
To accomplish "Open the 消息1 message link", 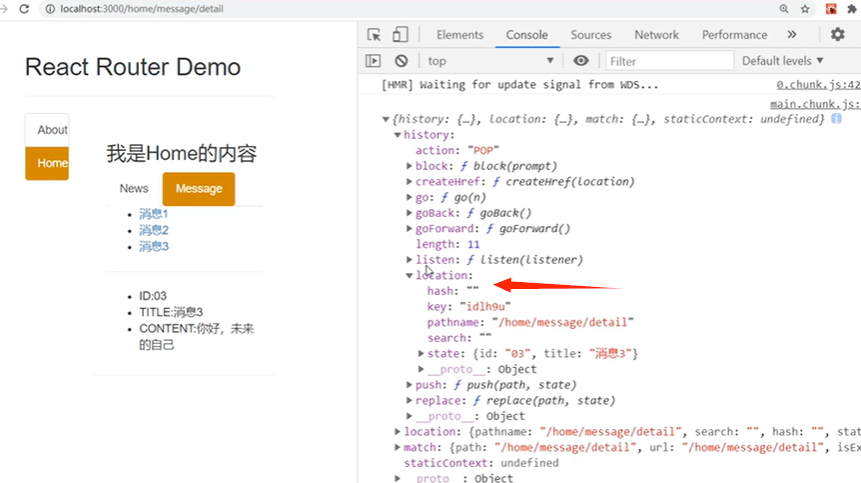I will [153, 214].
